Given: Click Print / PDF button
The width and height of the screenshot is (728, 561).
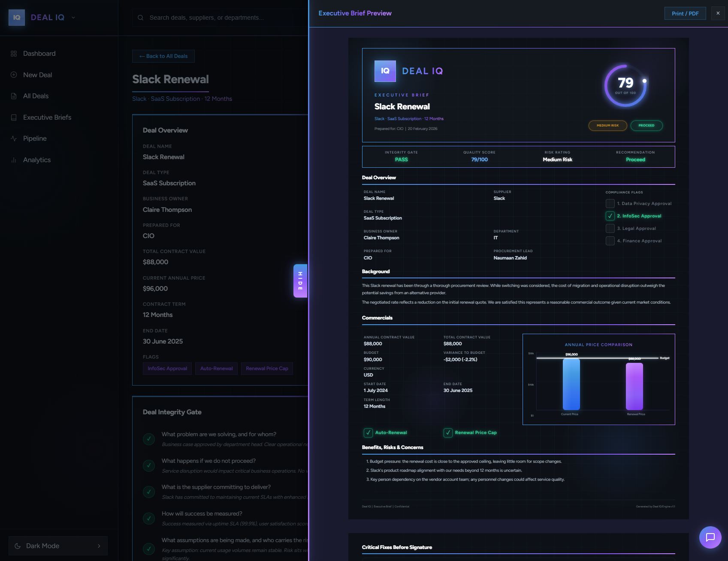Looking at the screenshot, I should tap(685, 13).
